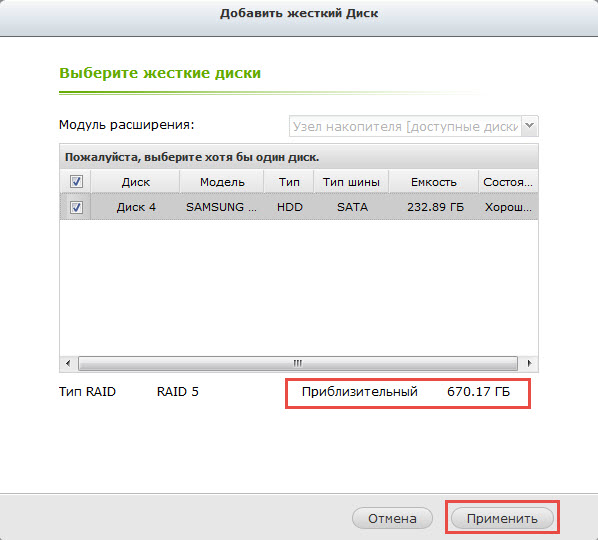Select the SAMSUNG model cell in row
This screenshot has height=540, width=598.
[x=222, y=207]
